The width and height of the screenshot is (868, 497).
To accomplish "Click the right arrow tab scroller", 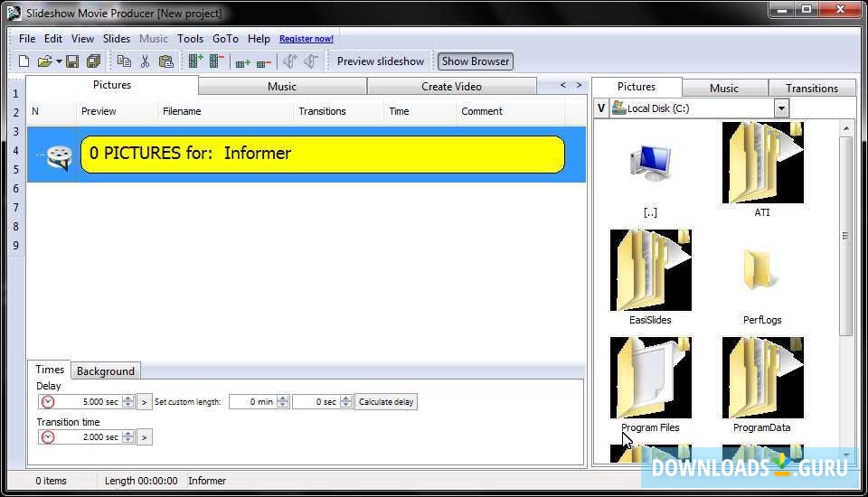I will click(x=579, y=85).
